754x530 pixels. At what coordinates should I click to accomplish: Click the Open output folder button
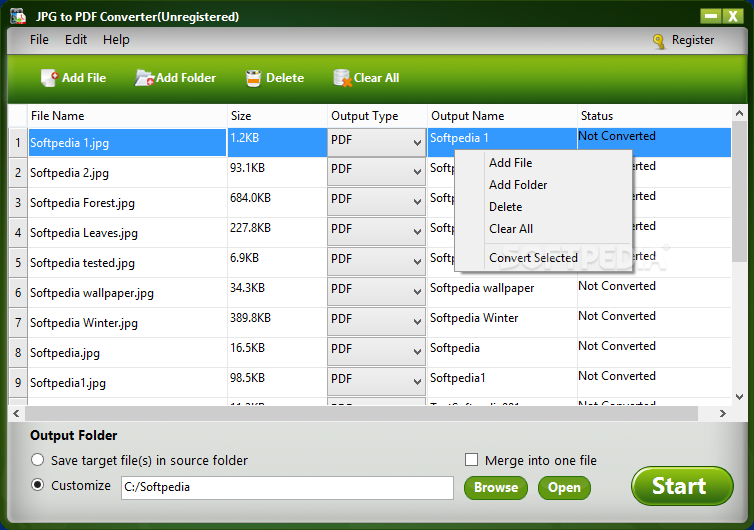pos(564,488)
